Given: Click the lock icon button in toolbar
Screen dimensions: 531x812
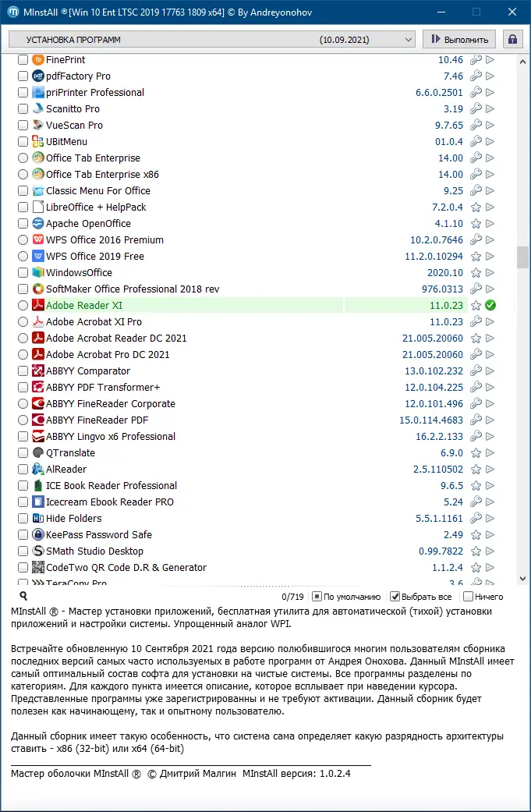Looking at the screenshot, I should click(512, 39).
